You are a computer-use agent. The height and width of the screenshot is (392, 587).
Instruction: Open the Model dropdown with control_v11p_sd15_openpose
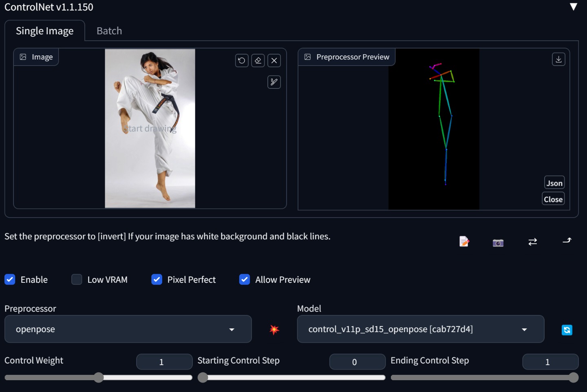tap(420, 329)
